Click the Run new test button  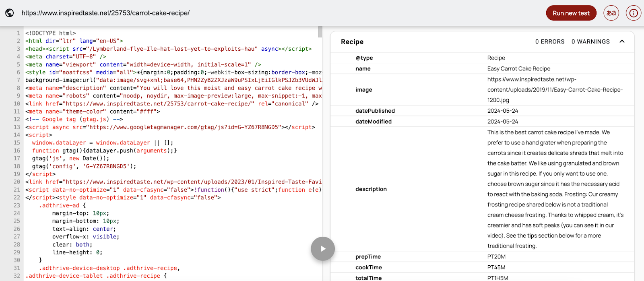571,13
